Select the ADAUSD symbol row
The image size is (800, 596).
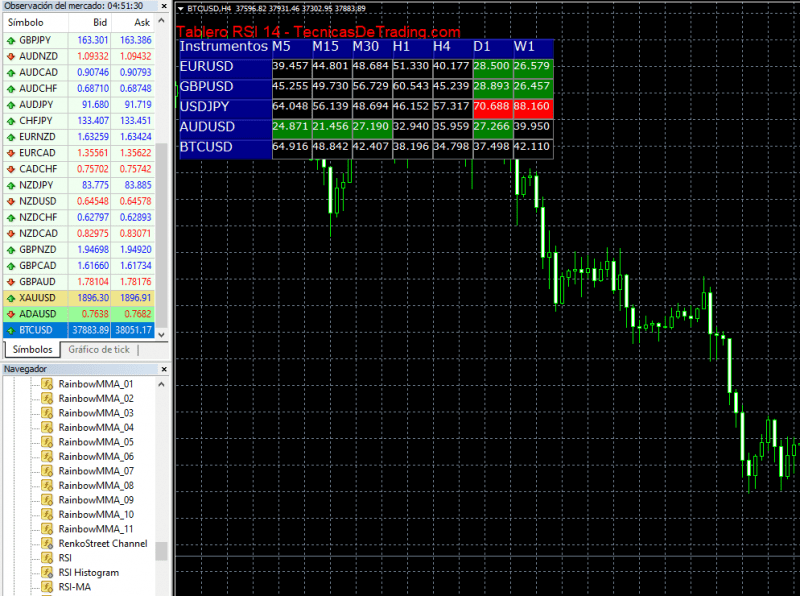79,314
